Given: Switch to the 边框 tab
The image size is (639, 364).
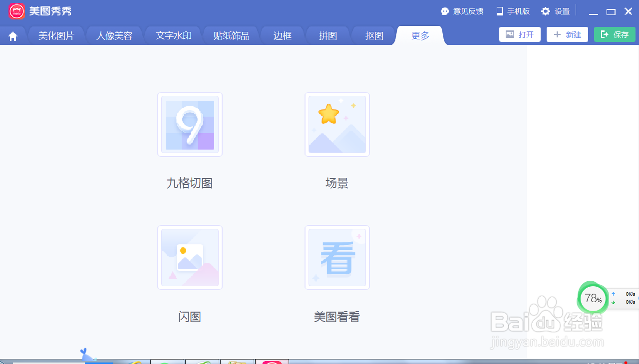Looking at the screenshot, I should pos(283,36).
